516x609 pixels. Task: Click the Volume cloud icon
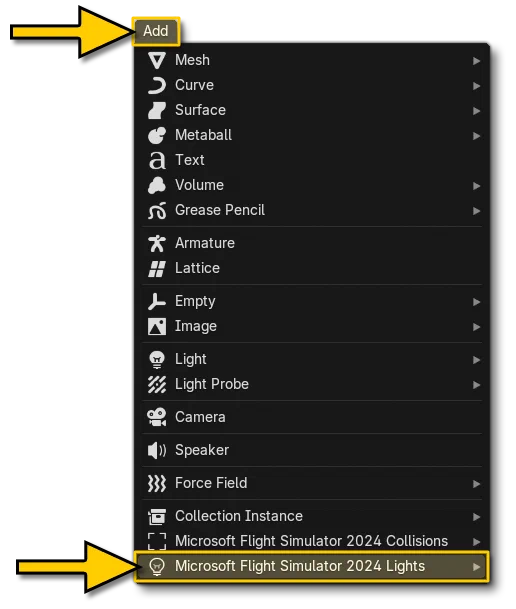click(x=157, y=186)
